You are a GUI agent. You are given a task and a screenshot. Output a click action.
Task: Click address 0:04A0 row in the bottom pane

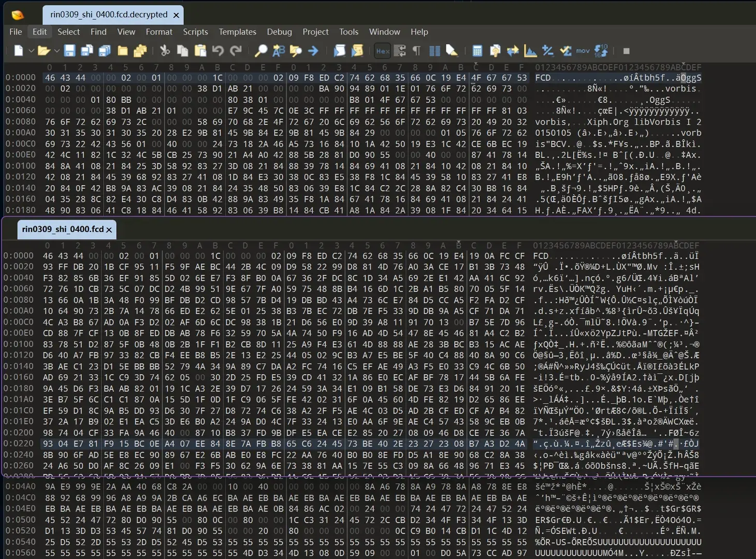point(21,487)
